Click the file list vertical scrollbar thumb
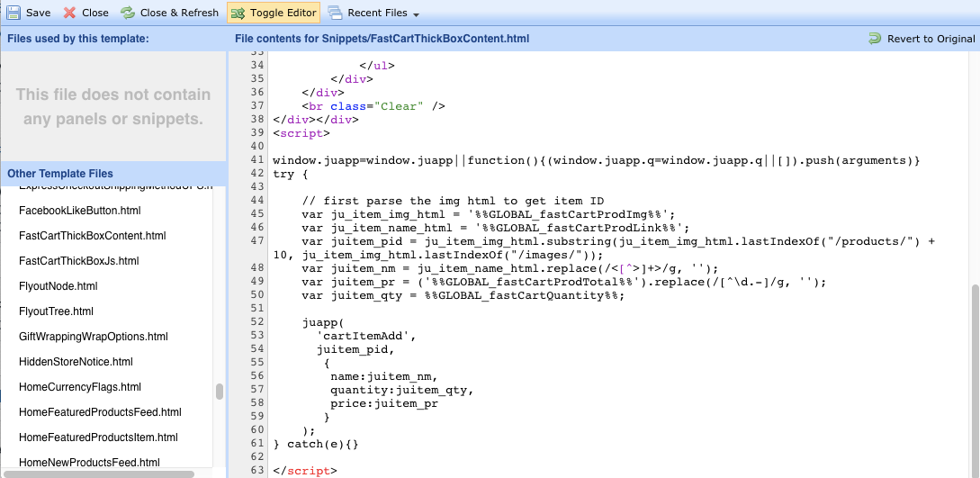Screen dimensions: 980x478 (219, 392)
